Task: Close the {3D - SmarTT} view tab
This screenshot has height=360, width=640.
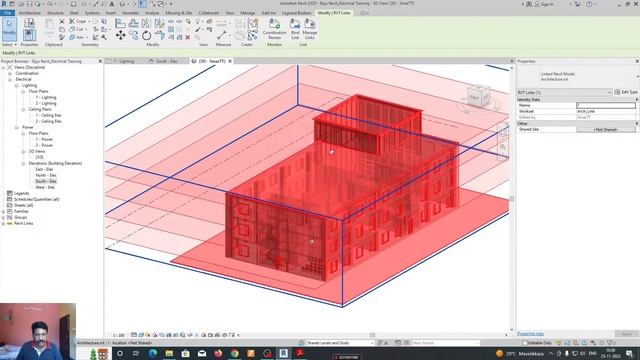Action: click(230, 61)
